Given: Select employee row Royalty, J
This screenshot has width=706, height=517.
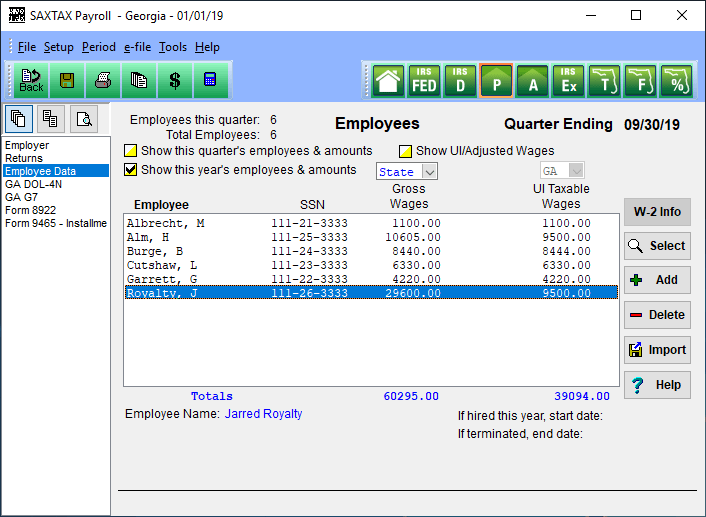Looking at the screenshot, I should (x=371, y=293).
